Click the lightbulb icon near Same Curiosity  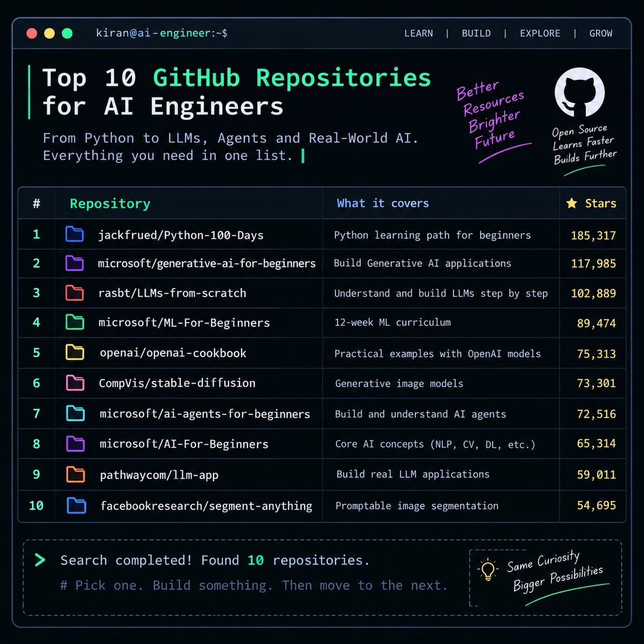(487, 569)
